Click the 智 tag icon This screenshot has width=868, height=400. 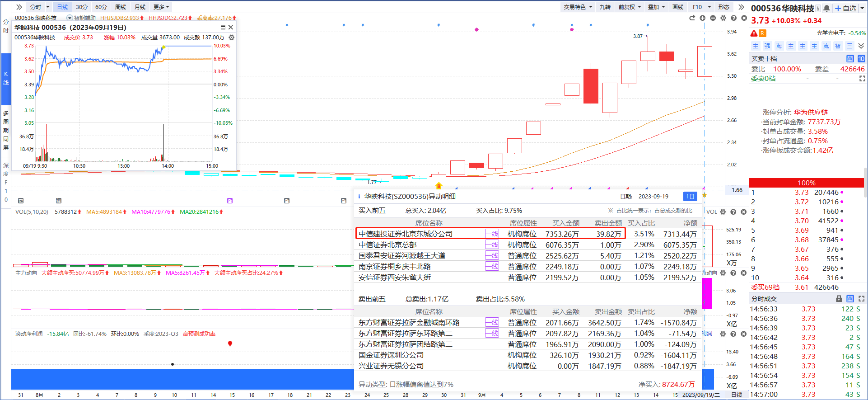(838, 46)
